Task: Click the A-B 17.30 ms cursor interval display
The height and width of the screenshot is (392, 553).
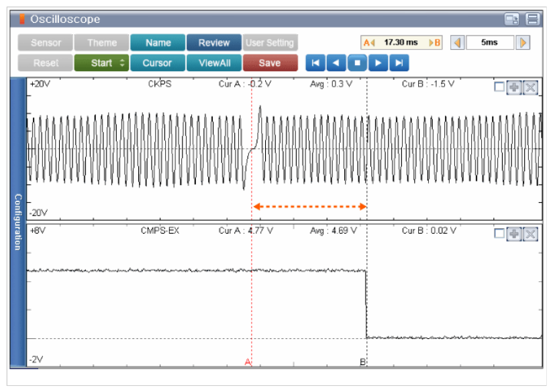Action: click(x=401, y=43)
